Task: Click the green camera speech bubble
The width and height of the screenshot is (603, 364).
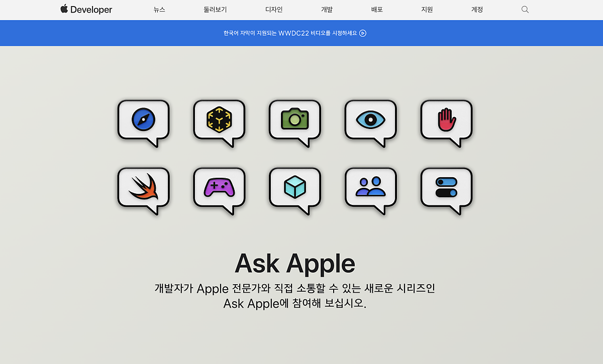Action: [295, 123]
